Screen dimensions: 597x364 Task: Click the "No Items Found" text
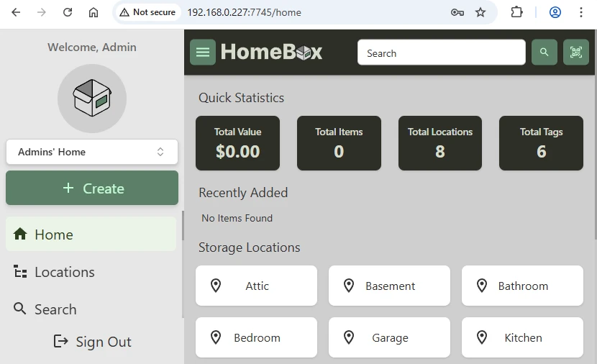pyautogui.click(x=237, y=218)
